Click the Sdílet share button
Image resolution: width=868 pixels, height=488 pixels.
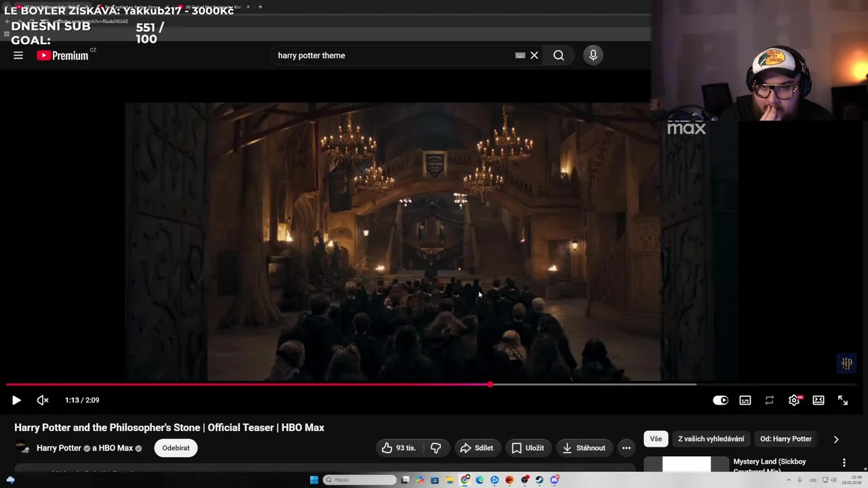click(x=477, y=448)
